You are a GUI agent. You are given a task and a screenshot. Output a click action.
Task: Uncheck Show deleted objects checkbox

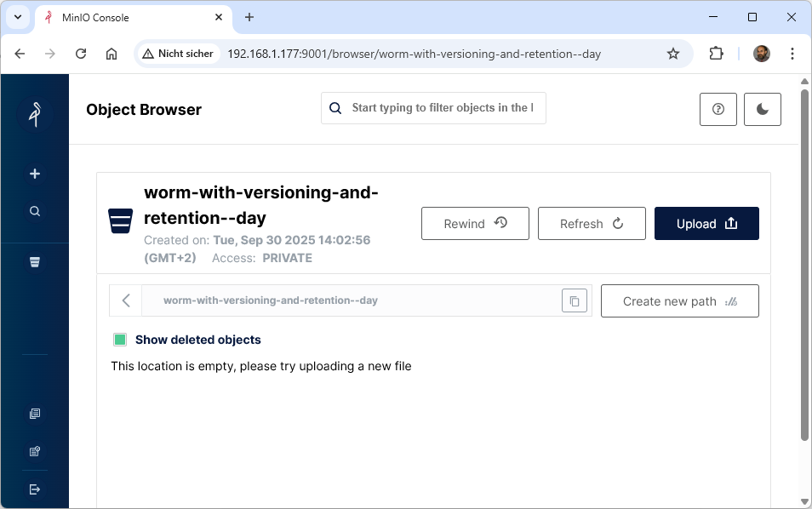pyautogui.click(x=120, y=340)
